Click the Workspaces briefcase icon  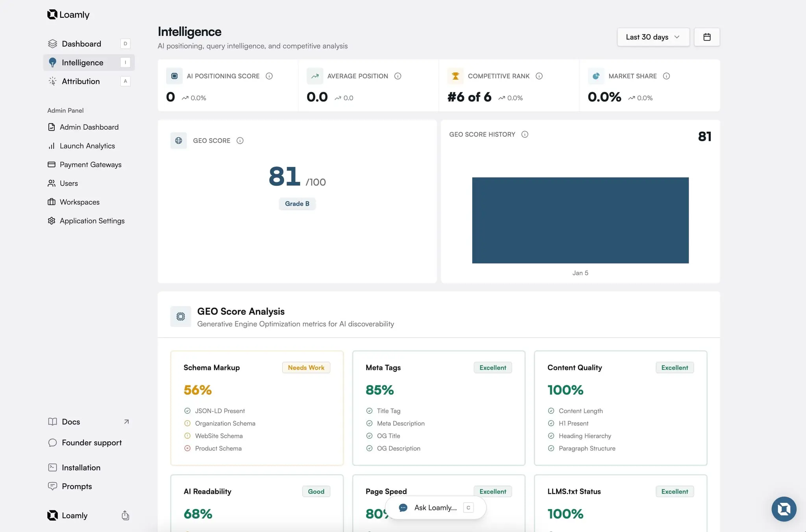tap(52, 202)
